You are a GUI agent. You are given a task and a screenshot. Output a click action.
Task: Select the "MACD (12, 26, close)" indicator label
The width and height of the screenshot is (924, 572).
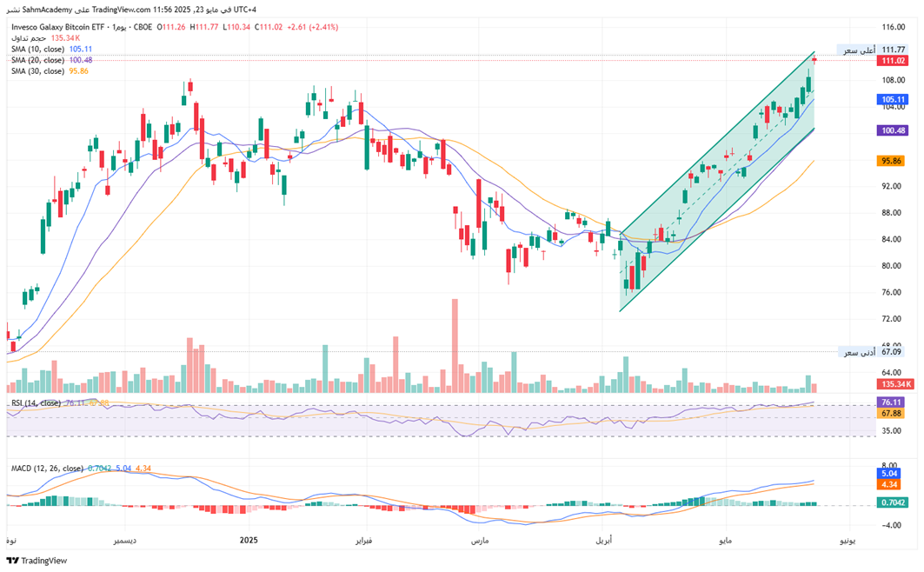click(47, 469)
